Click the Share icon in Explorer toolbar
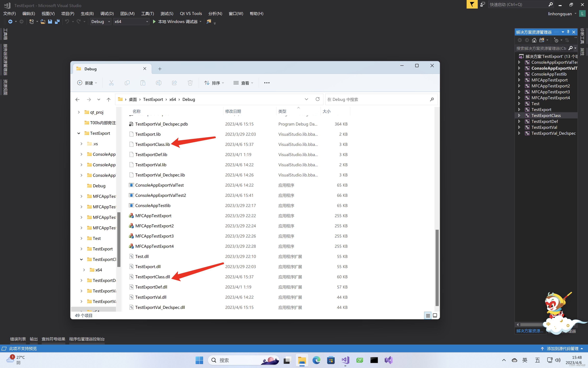Screen dimensions: 588x368 tap(174, 83)
